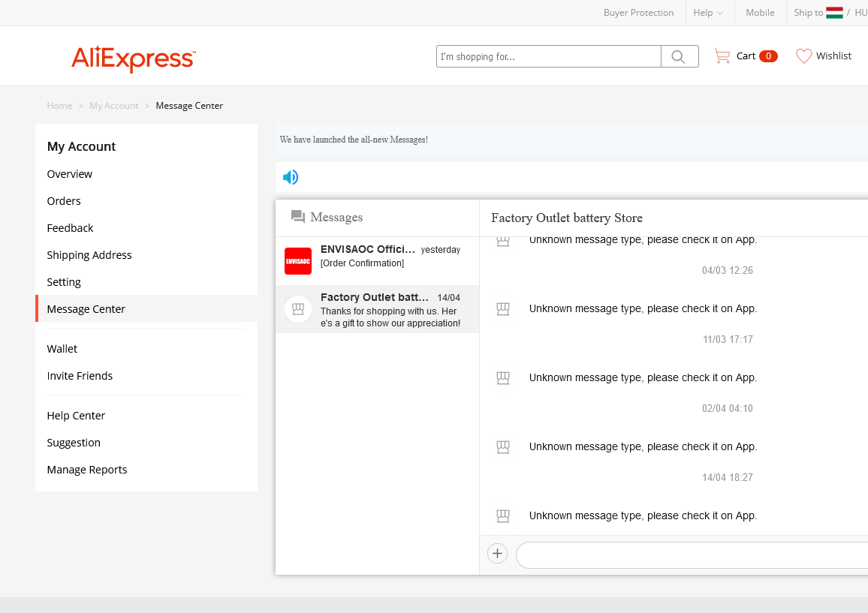Viewport: 868px width, 613px height.
Task: Click store icon beside 04/03 message
Action: click(x=503, y=241)
